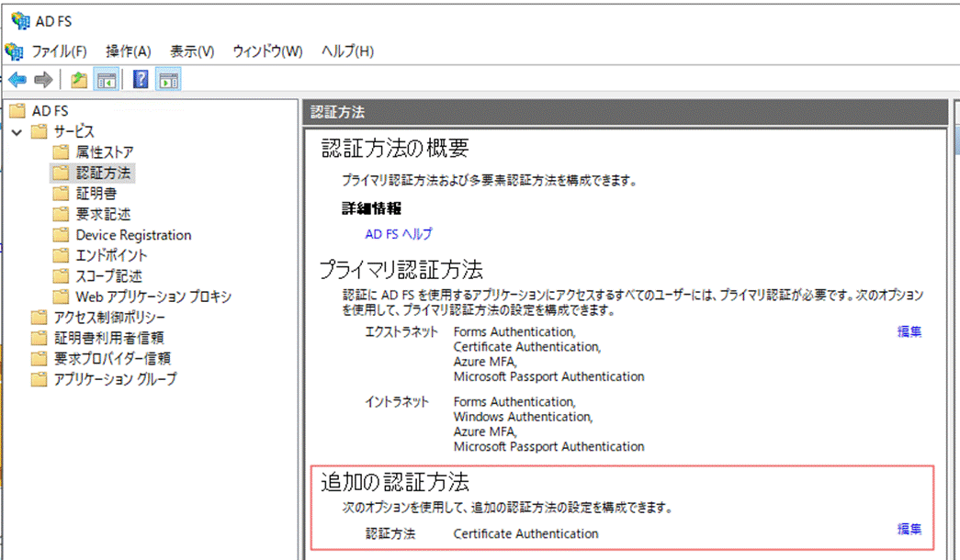The height and width of the screenshot is (560, 960).
Task: Toggle the Show/Hide action pane icon
Action: pyautogui.click(x=168, y=80)
